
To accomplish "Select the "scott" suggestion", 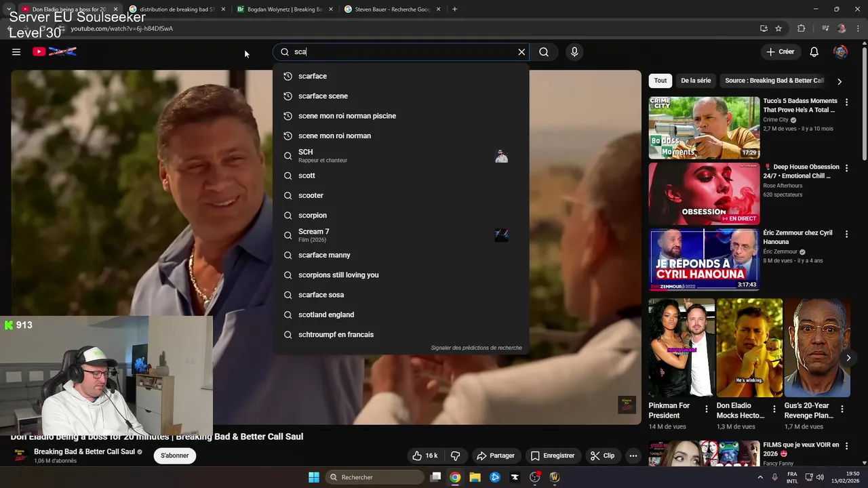I will click(401, 176).
